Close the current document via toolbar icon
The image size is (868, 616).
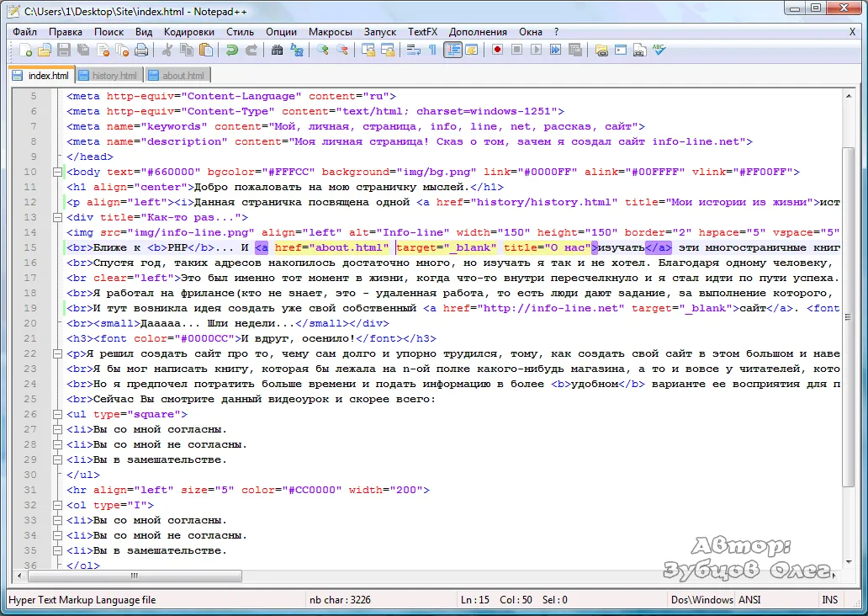click(x=103, y=50)
